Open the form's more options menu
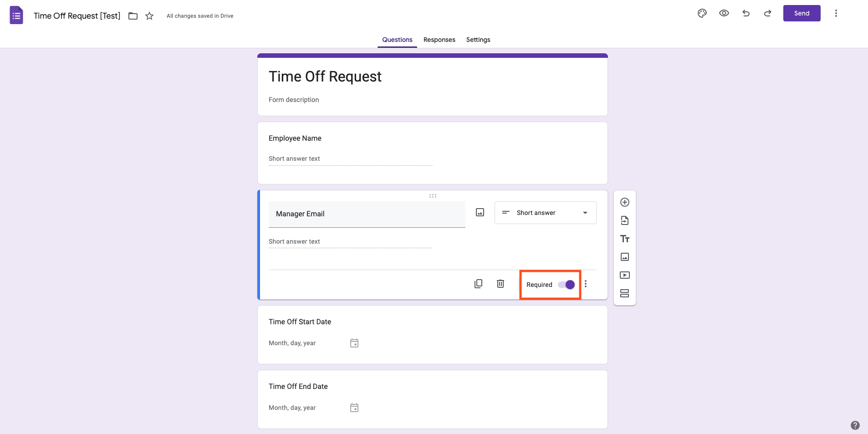The height and width of the screenshot is (434, 868). click(x=836, y=13)
